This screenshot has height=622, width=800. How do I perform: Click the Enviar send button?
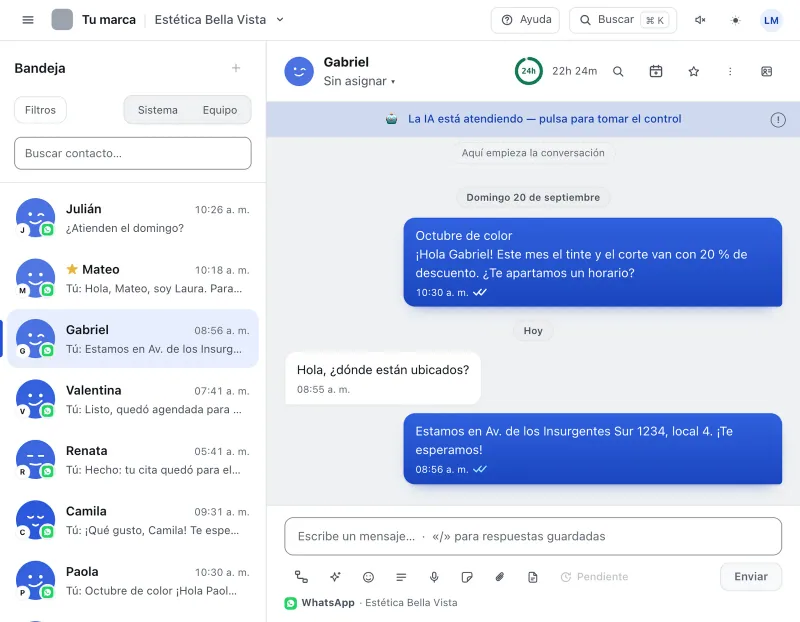[x=751, y=577]
